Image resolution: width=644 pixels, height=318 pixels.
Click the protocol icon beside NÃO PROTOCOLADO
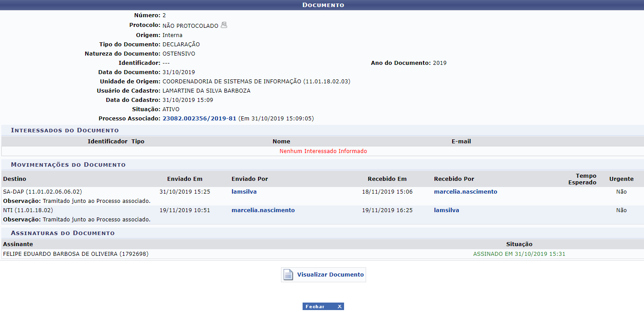coord(224,25)
